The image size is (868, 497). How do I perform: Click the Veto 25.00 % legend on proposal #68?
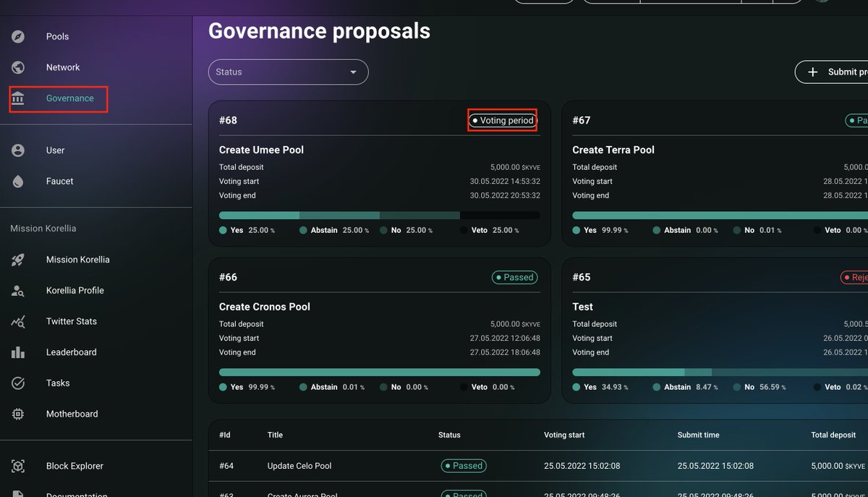490,230
